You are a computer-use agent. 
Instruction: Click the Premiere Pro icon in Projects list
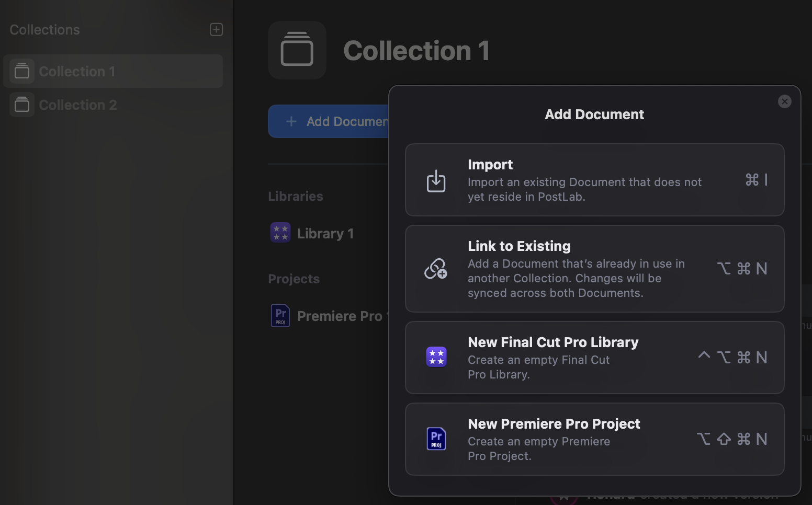pyautogui.click(x=280, y=315)
